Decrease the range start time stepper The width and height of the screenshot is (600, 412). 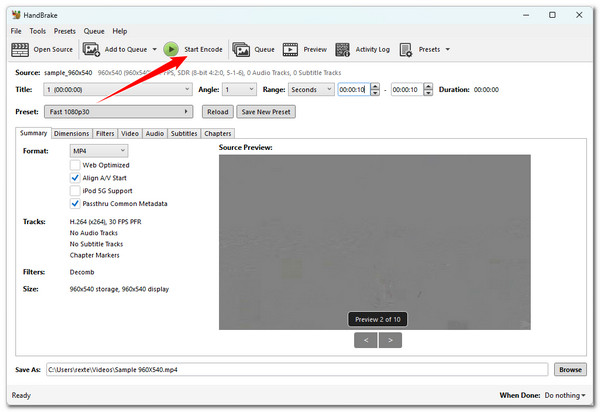tap(375, 93)
